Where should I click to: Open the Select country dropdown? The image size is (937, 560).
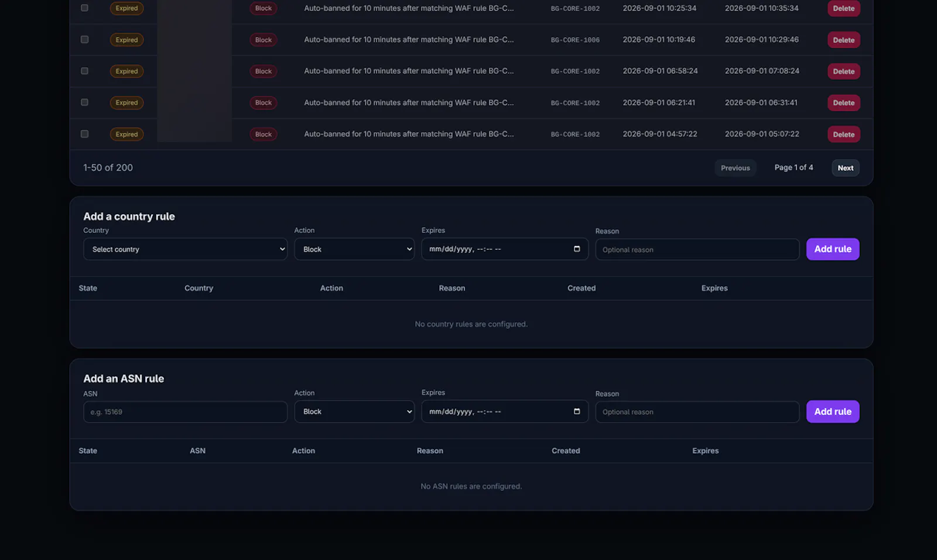185,249
